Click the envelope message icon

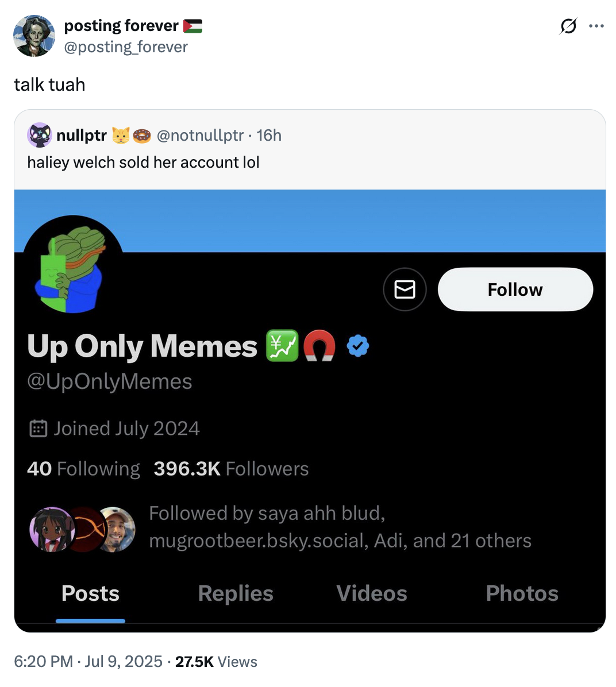click(405, 290)
